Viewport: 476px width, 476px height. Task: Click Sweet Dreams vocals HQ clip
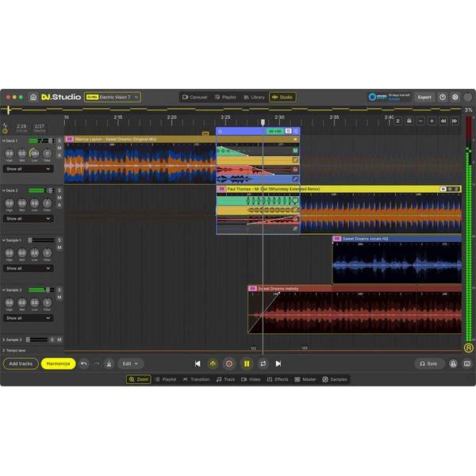coord(397,259)
